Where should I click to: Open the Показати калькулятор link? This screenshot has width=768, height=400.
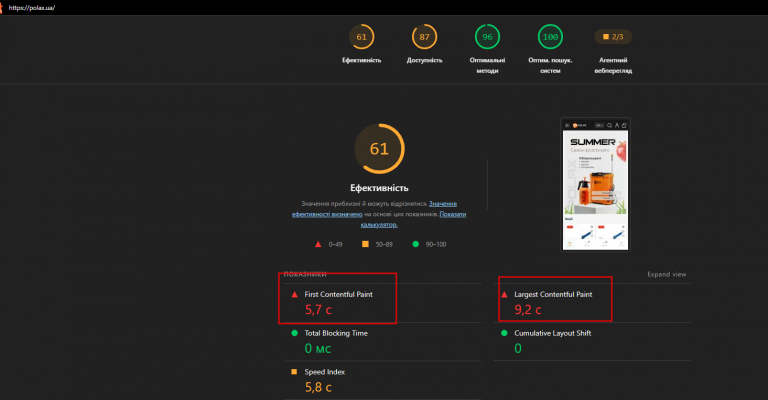point(413,219)
